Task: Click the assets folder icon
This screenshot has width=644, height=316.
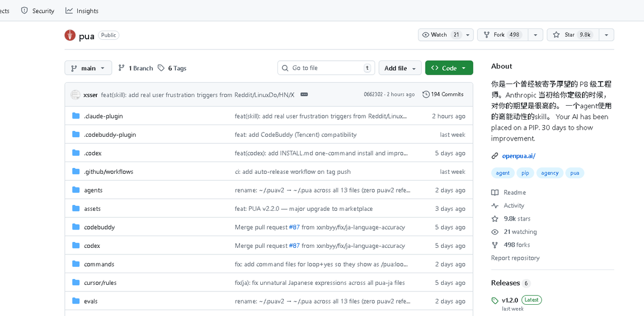Action: click(76, 209)
